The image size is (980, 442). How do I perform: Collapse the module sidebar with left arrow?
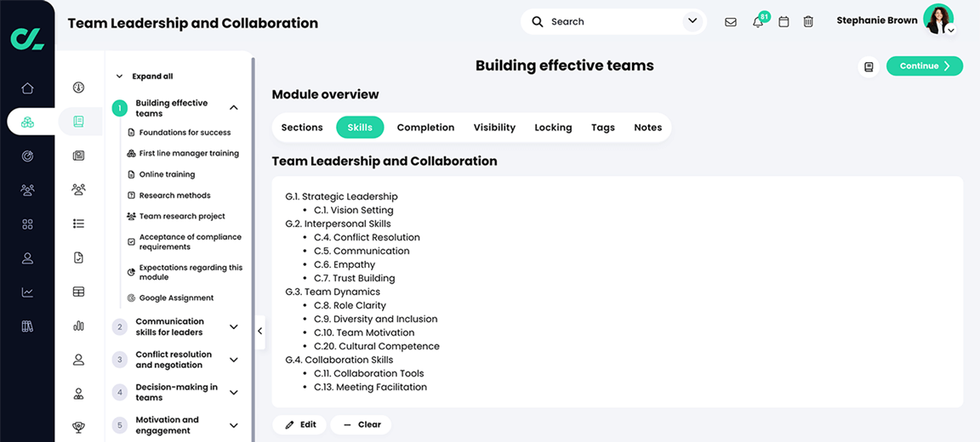(260, 331)
